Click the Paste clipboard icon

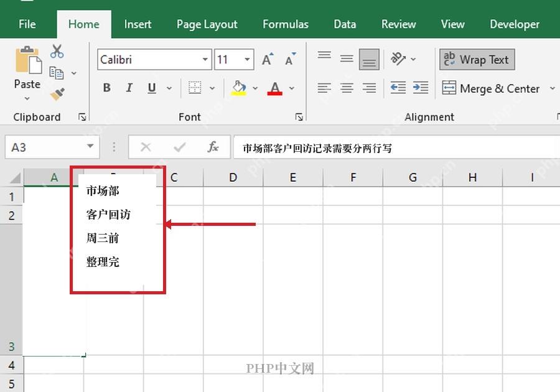[x=28, y=60]
